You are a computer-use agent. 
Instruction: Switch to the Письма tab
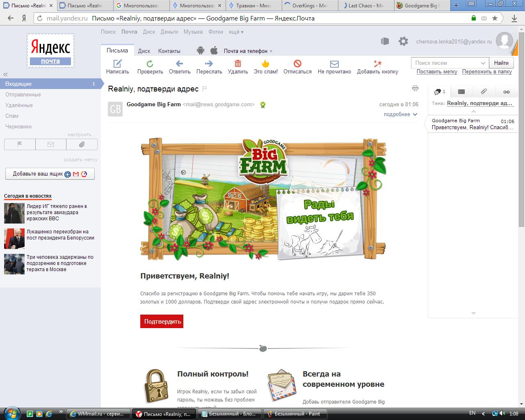[x=117, y=50]
